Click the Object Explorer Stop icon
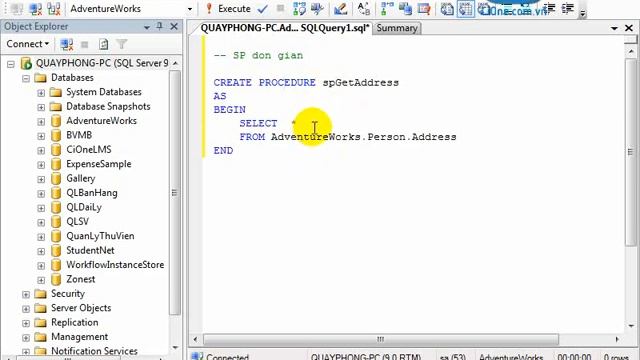640x360 pixels. click(x=84, y=44)
